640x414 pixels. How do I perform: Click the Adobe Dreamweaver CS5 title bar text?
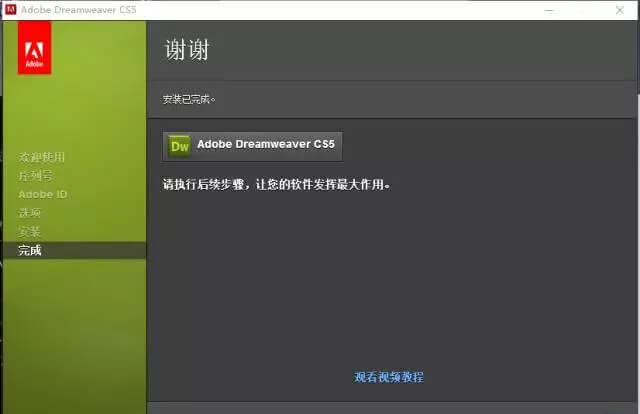coord(78,10)
